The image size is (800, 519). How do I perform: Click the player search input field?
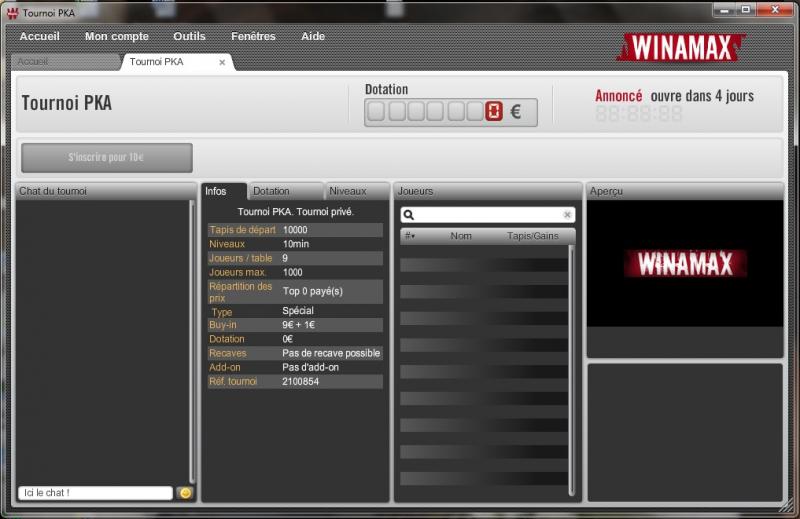[488, 215]
